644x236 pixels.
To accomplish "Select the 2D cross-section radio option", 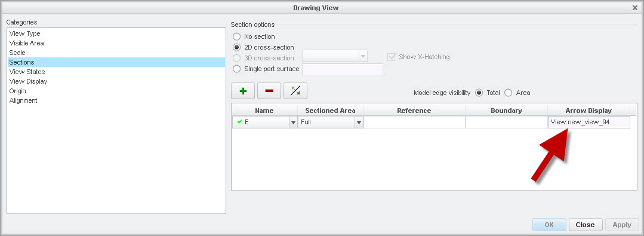I will coord(236,47).
